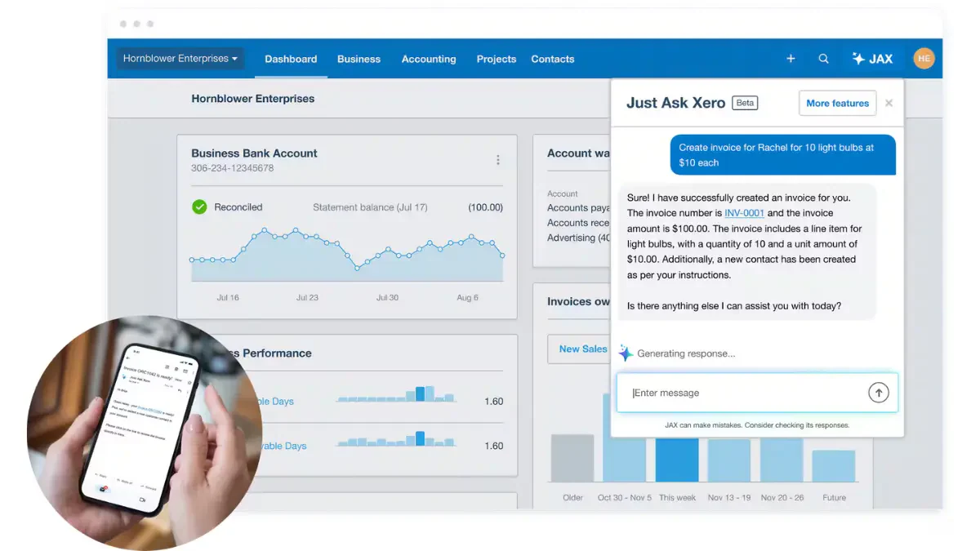The image size is (980, 551).
Task: Open search with the magnifier icon
Action: 823,59
